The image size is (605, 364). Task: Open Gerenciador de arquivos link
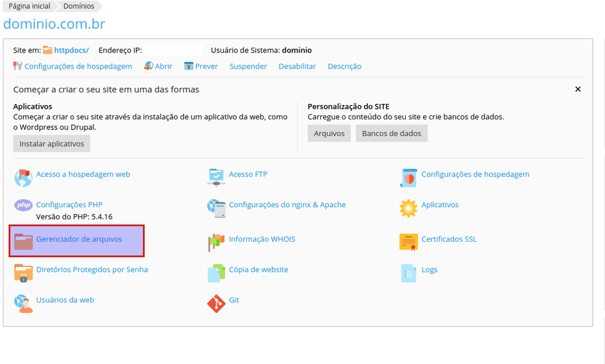pyautogui.click(x=79, y=239)
